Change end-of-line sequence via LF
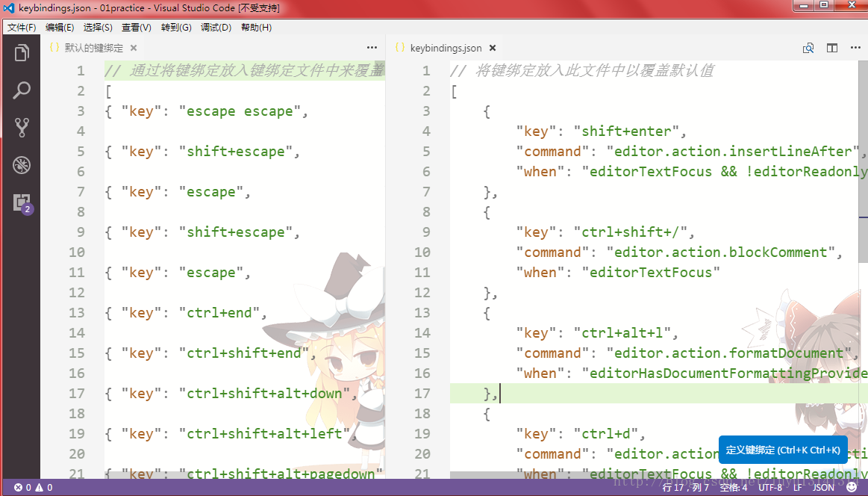The height and width of the screenshot is (496, 868). [x=798, y=488]
